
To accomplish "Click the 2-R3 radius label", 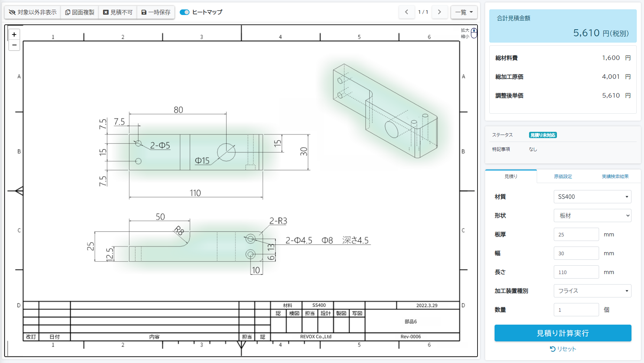I will [278, 221].
